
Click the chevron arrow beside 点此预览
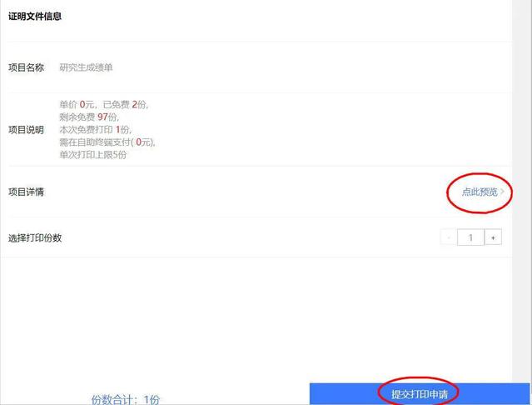(502, 192)
